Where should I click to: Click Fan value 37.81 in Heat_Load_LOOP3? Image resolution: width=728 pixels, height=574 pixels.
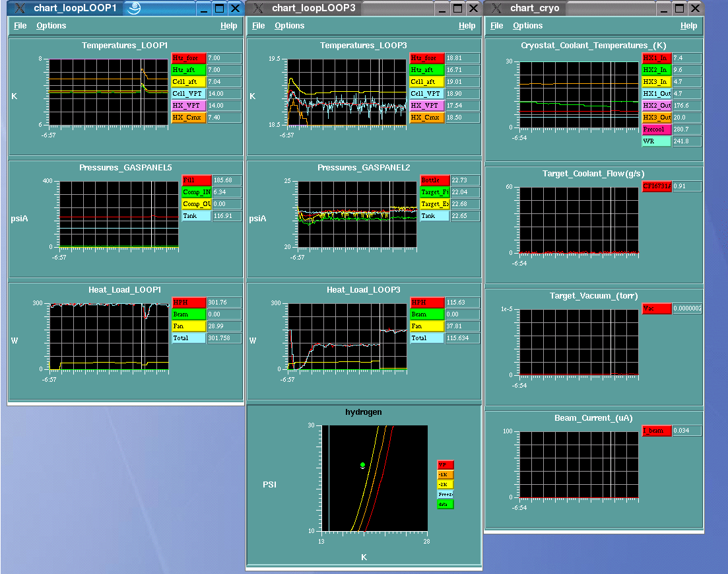tap(463, 326)
